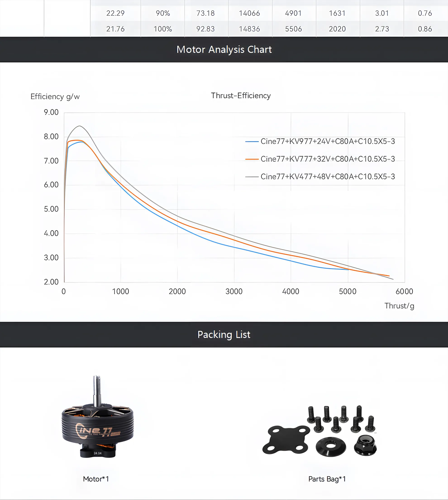448x500 pixels.
Task: Click the Efficiency g/w axis label
Action: coord(55,96)
